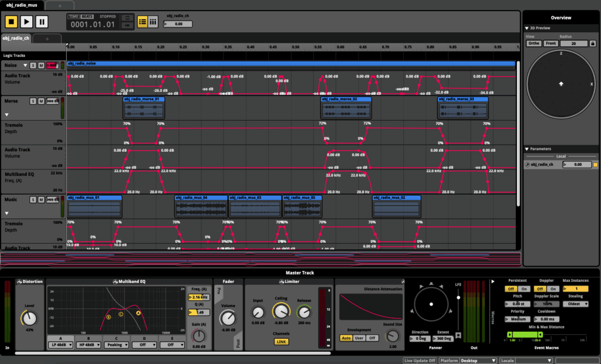Click the Live Update Off button
Image resolution: width=601 pixels, height=364 pixels.
(x=420, y=360)
